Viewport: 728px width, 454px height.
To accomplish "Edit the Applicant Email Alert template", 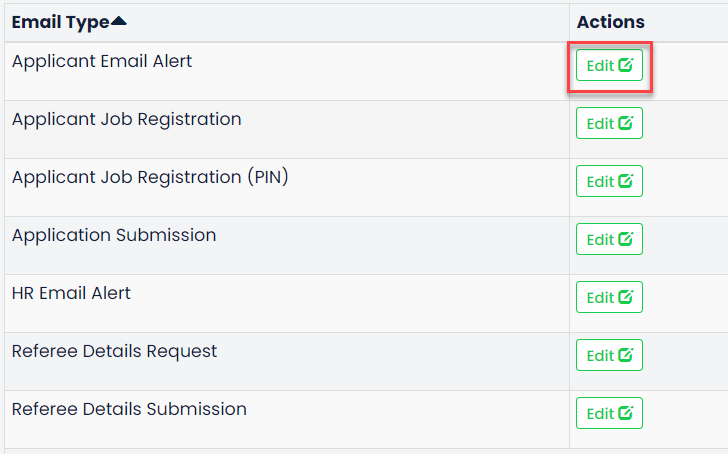I will coord(609,65).
